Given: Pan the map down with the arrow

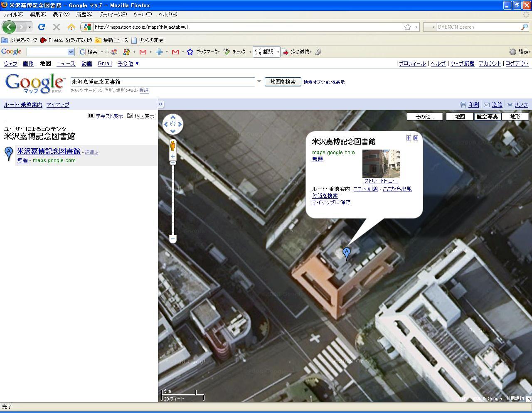Looking at the screenshot, I should point(173,130).
